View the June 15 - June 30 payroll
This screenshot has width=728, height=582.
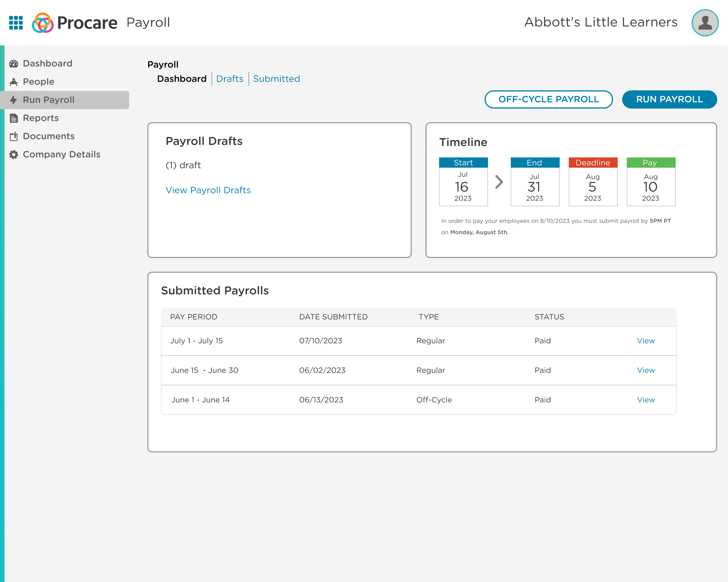[x=646, y=370]
